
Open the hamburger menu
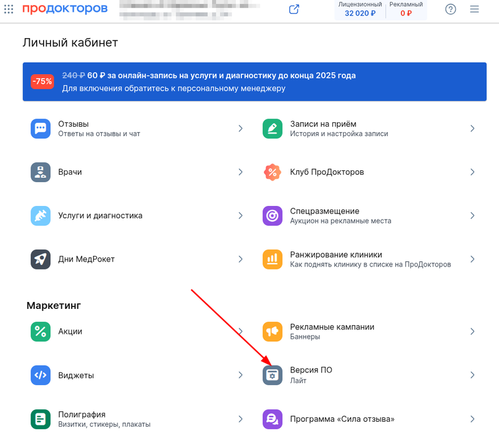(x=475, y=9)
